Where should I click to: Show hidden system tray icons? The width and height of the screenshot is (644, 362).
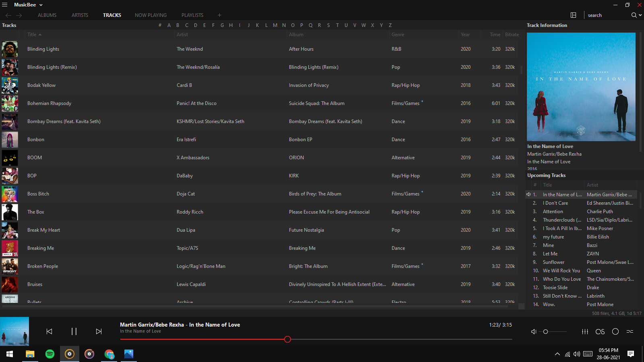(x=557, y=354)
